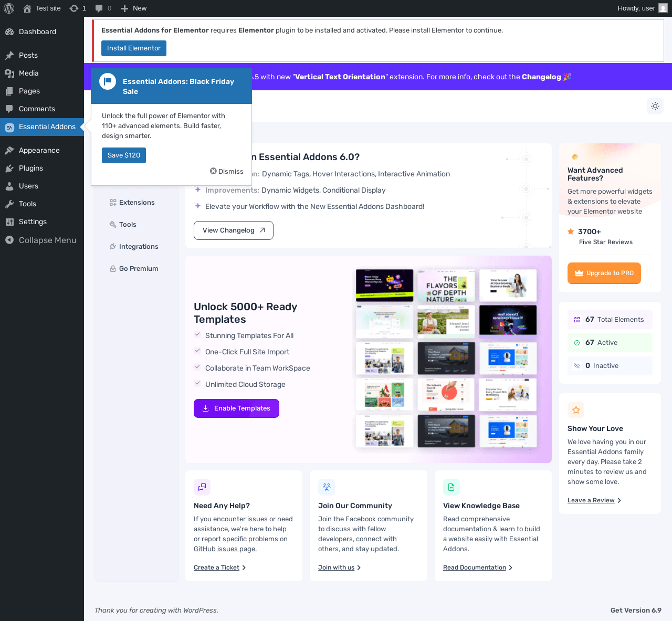
Task: Click the Settings sliders icon
Action: click(9, 222)
